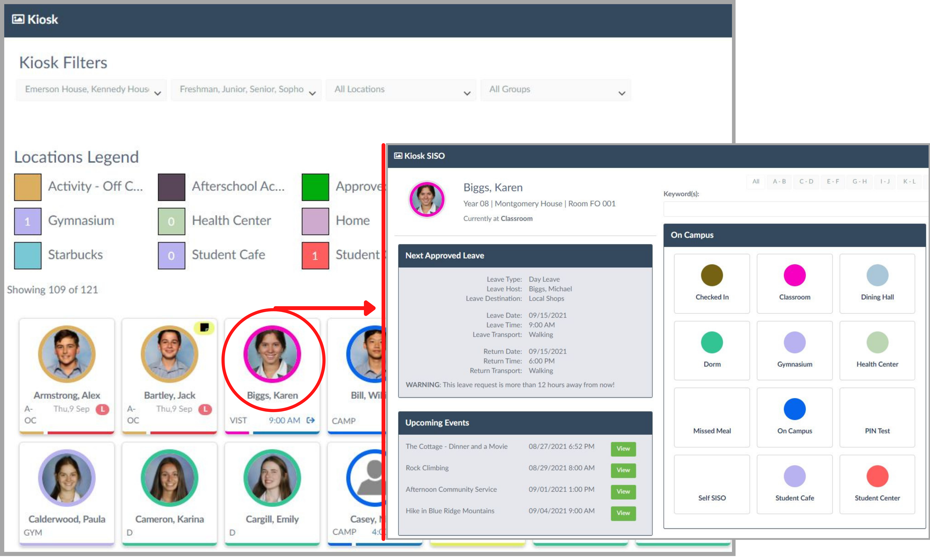The height and width of the screenshot is (560, 930).
Task: Click the leave arrow icon on Biggs card
Action: pyautogui.click(x=310, y=420)
